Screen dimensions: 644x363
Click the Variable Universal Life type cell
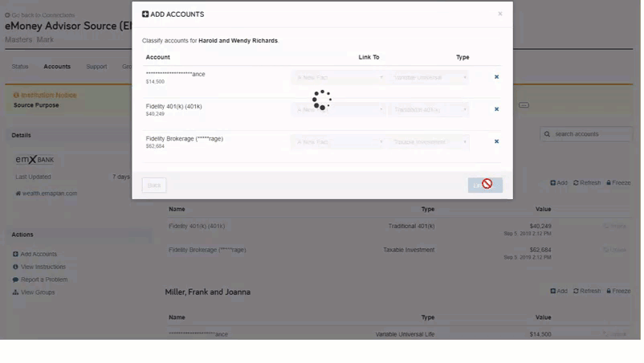[405, 334]
